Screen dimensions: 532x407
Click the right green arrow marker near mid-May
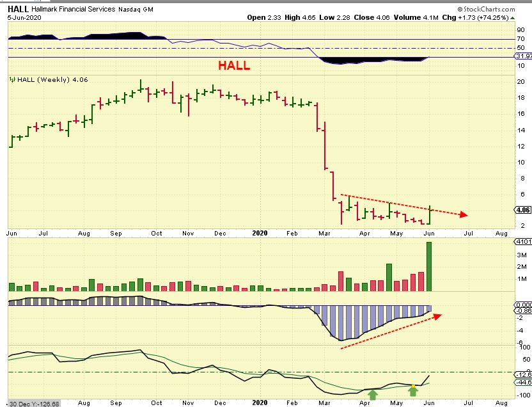point(413,392)
